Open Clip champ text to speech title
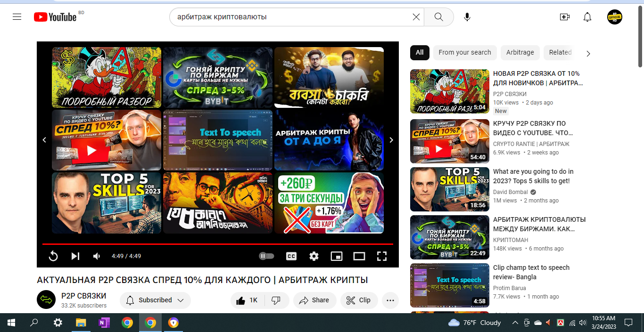This screenshot has width=644, height=332. pos(531,272)
